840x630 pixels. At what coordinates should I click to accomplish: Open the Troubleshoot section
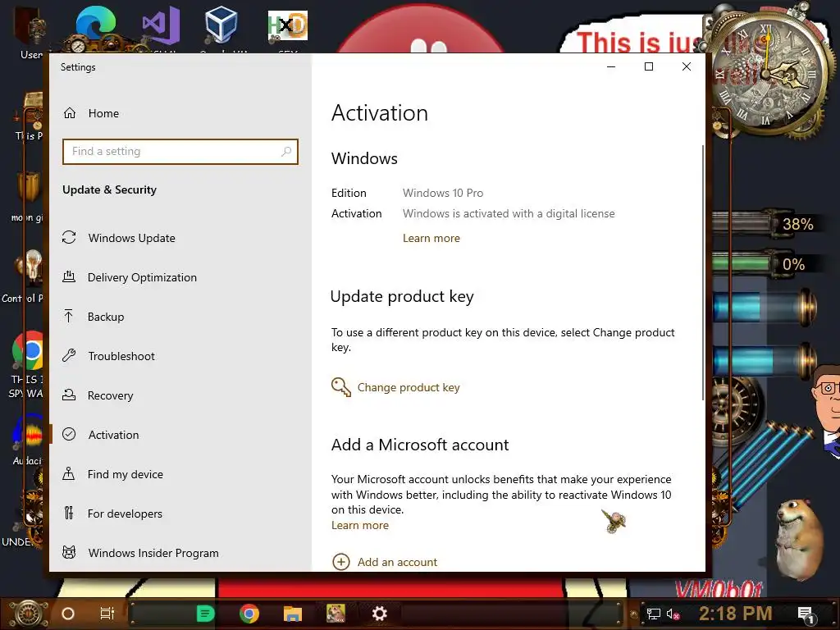(121, 356)
